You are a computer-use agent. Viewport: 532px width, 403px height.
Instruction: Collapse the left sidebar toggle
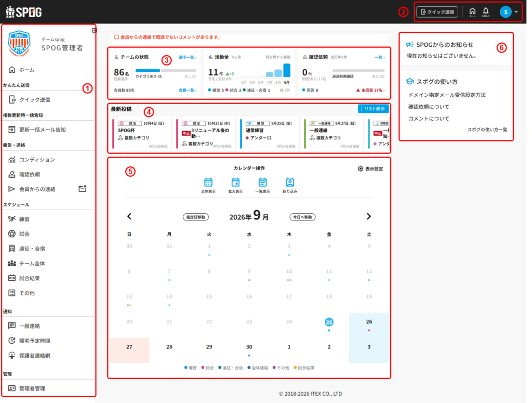94,31
